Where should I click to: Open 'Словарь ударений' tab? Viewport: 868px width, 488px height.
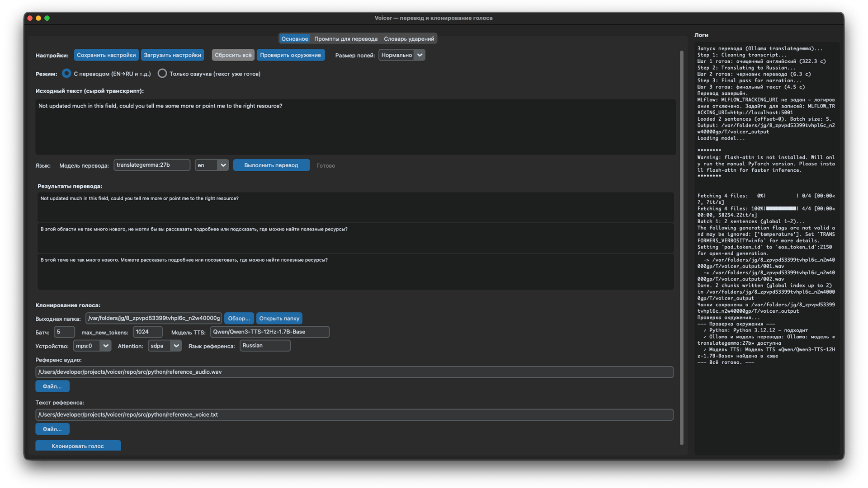409,39
